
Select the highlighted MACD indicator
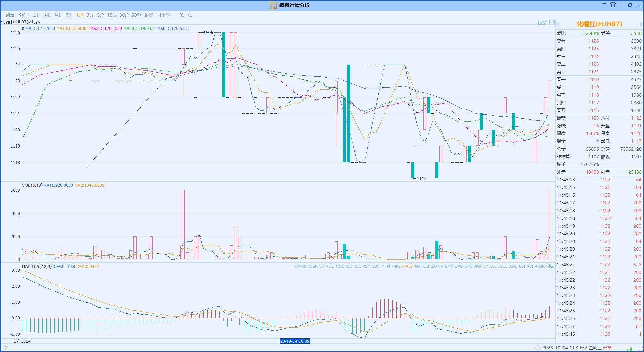coord(408,266)
